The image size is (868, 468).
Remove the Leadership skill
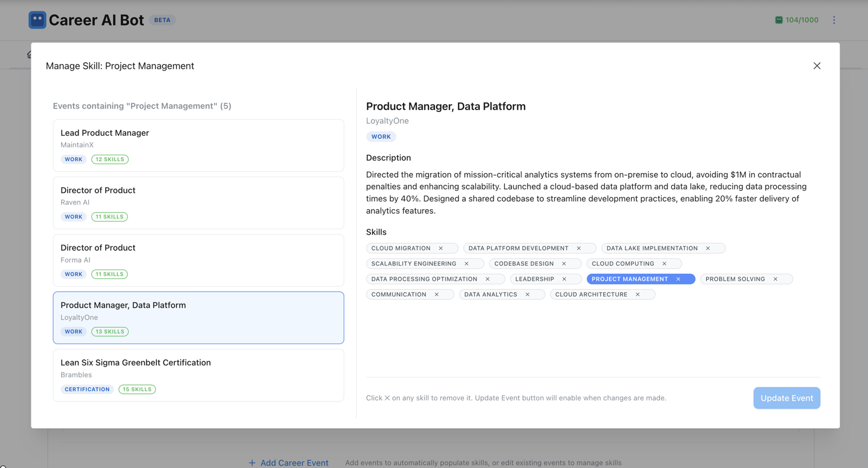click(565, 279)
